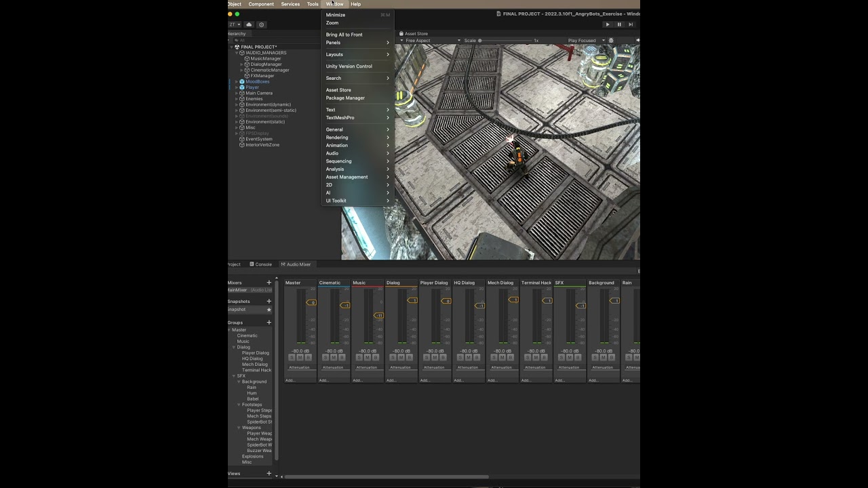Mute the SFX channel
Screen dimensions: 868x488
click(570, 357)
